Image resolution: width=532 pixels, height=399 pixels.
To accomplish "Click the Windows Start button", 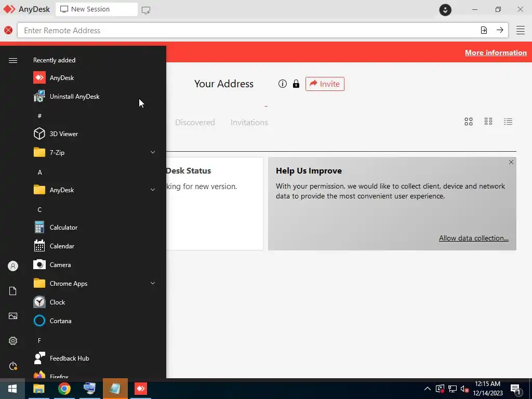I will [x=12, y=389].
